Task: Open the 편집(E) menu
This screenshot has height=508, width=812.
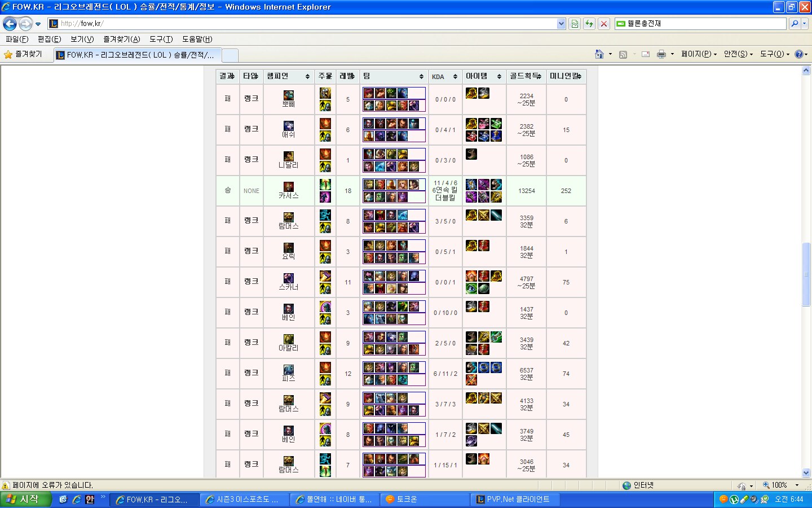Action: (50, 39)
